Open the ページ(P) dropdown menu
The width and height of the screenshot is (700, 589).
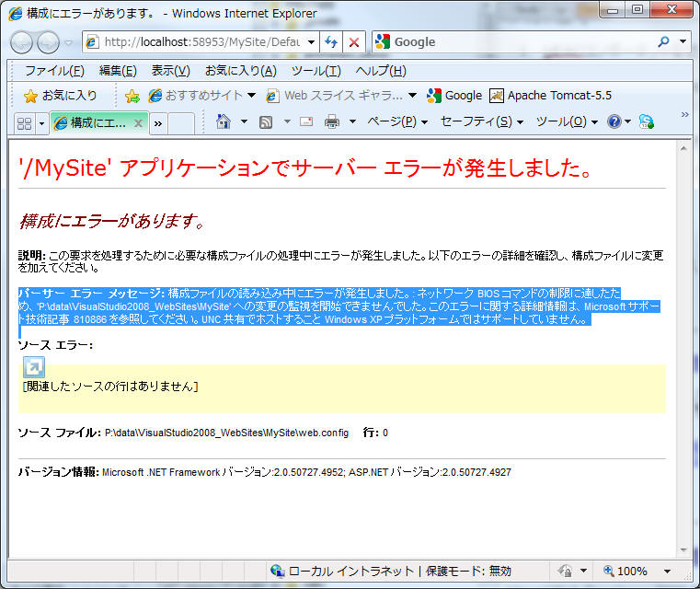tap(397, 121)
